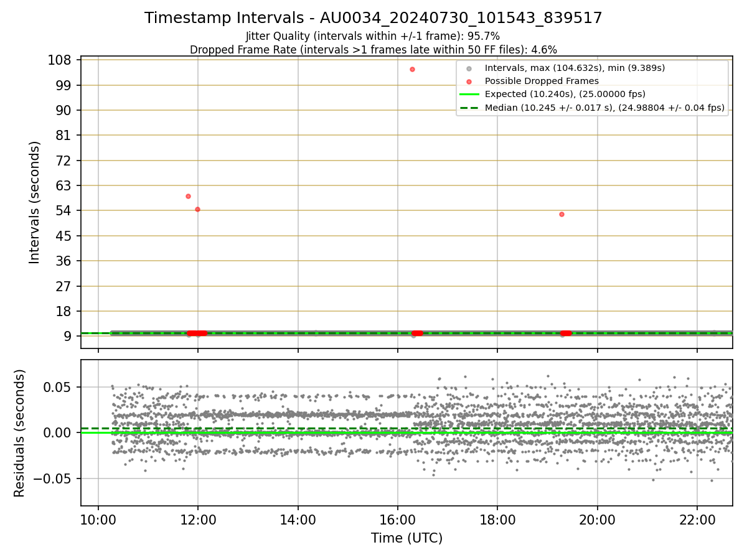The image size is (747, 560).
Task: Click the dashed green Median legend sample
Action: [469, 108]
